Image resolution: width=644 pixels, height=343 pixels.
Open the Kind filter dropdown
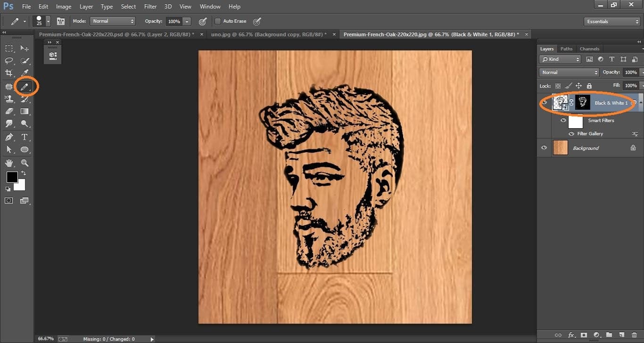(x=560, y=59)
